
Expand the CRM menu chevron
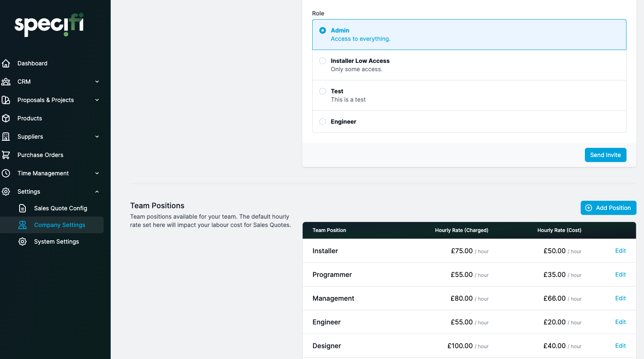point(97,82)
